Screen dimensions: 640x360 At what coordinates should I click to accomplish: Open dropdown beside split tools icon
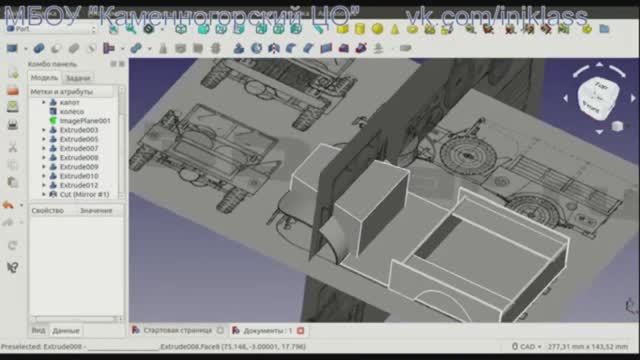pos(149,49)
